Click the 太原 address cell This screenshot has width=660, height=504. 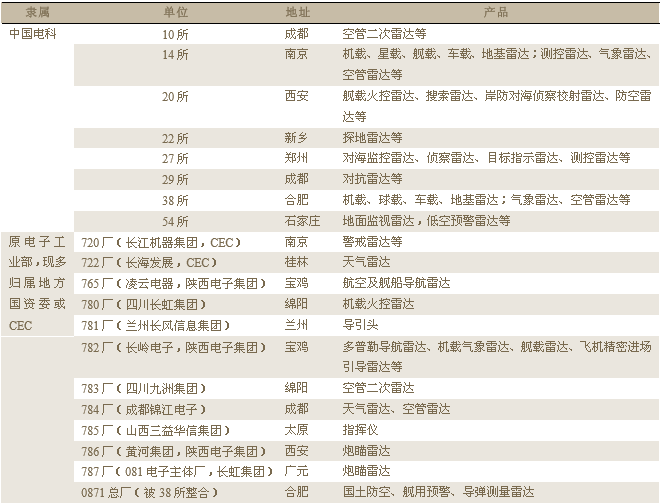296,429
